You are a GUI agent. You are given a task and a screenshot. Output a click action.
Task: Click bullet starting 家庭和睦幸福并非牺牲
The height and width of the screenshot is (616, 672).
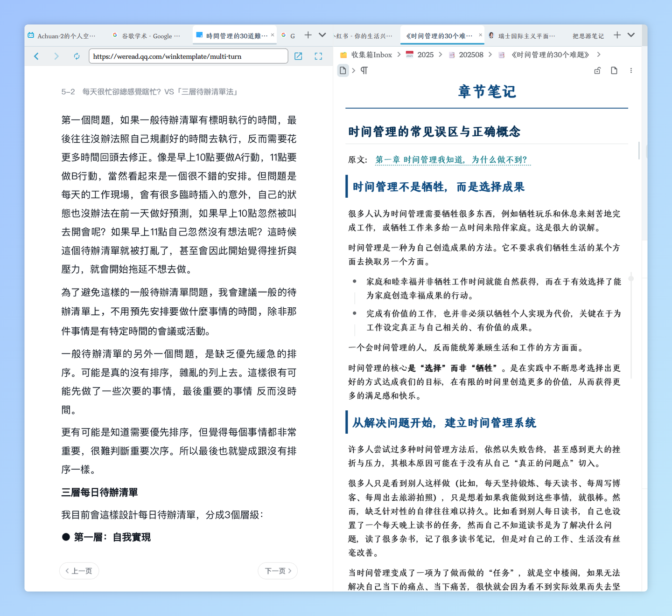pyautogui.click(x=494, y=288)
